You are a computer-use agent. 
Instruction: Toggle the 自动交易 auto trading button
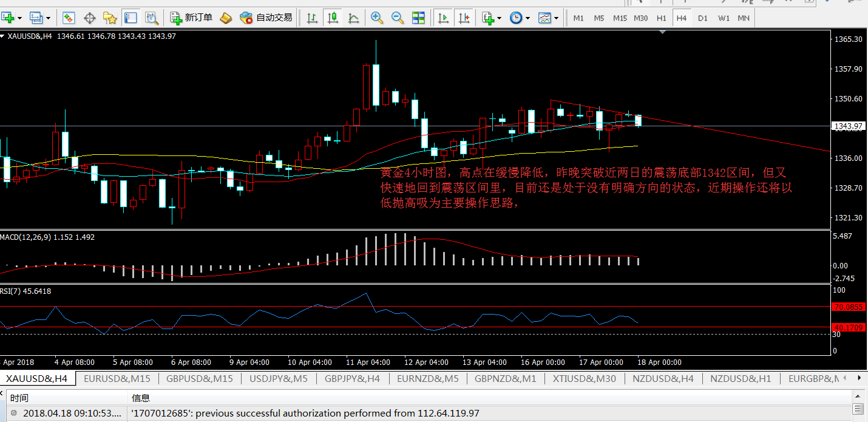click(266, 18)
